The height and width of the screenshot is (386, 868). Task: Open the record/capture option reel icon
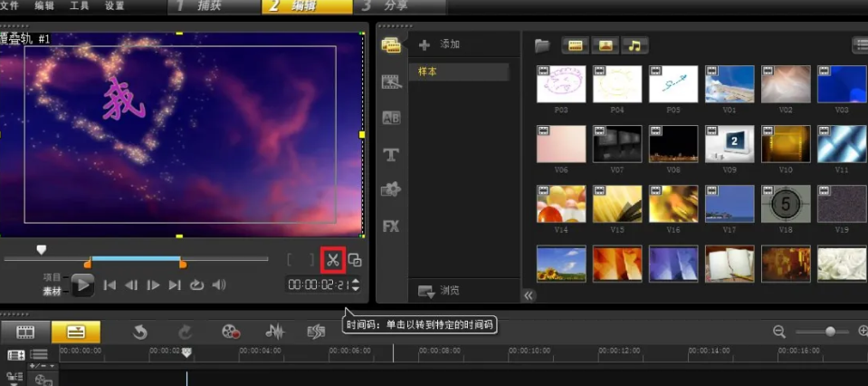pos(230,332)
